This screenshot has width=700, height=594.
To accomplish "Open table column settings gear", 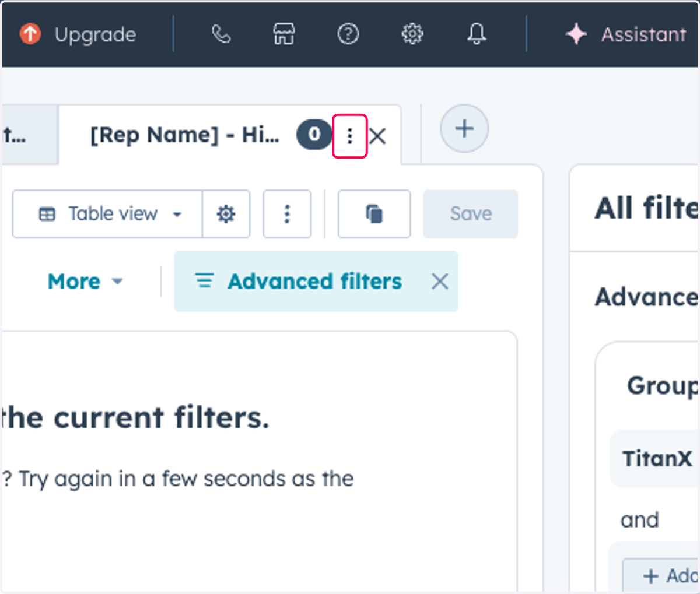I will point(226,214).
